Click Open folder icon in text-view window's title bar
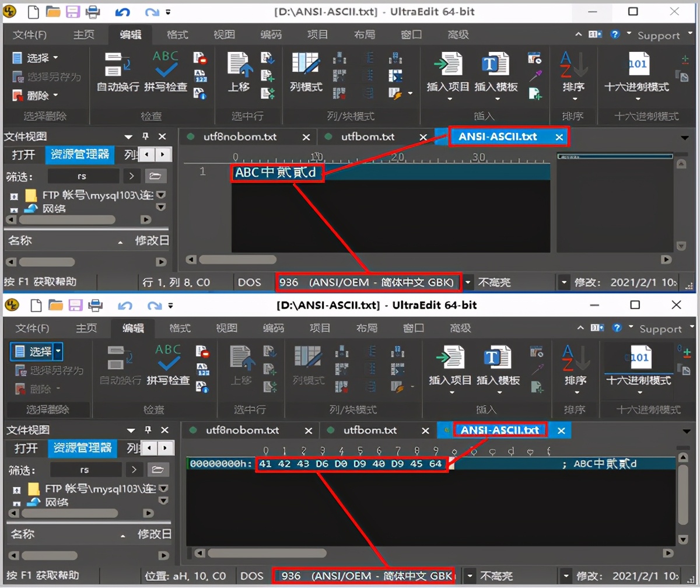Screen dimensions: 700x588 point(53,11)
